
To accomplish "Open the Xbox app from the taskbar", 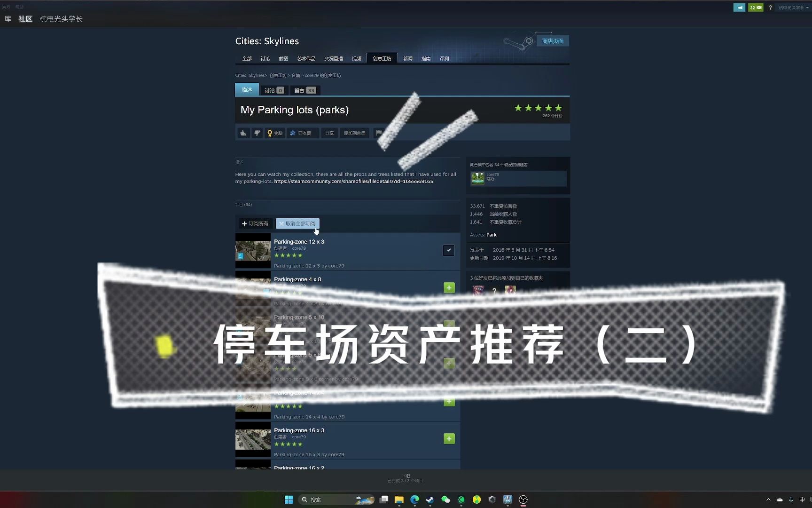I will [461, 500].
